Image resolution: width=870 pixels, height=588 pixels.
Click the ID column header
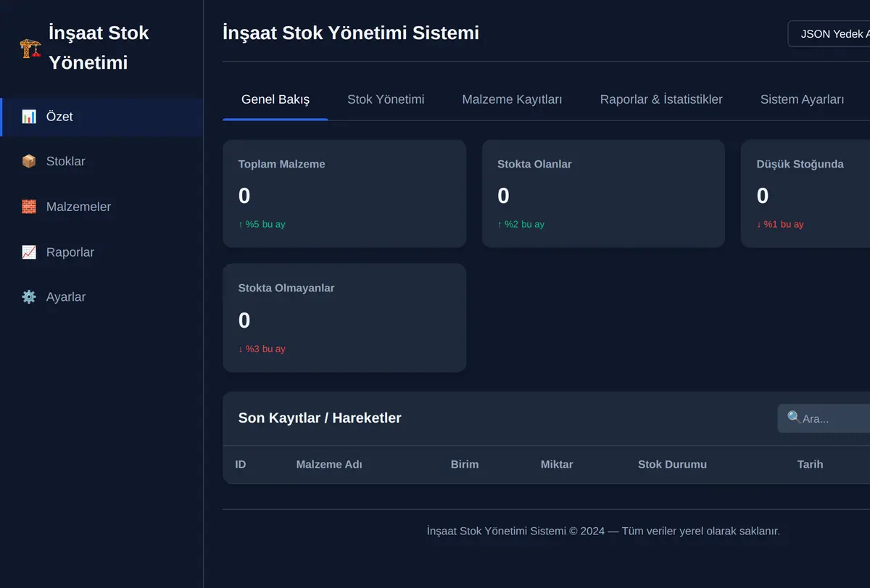point(241,464)
